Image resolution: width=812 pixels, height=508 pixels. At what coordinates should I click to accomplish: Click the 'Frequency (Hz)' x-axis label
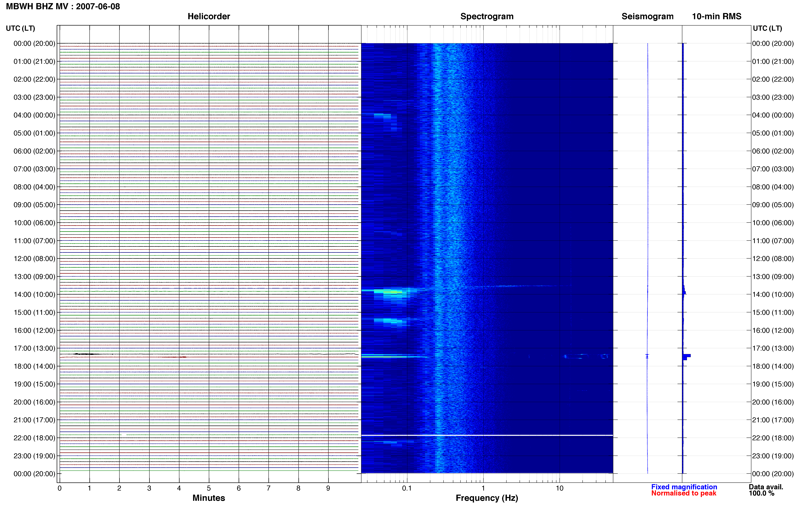(x=487, y=498)
